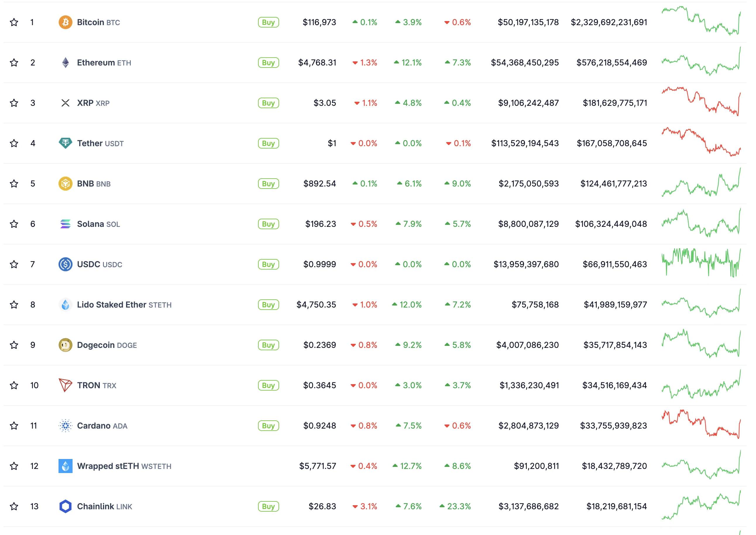Screen dimensions: 756x535
Task: Select Tether volume $113,529,194,543
Action: pyautogui.click(x=525, y=143)
